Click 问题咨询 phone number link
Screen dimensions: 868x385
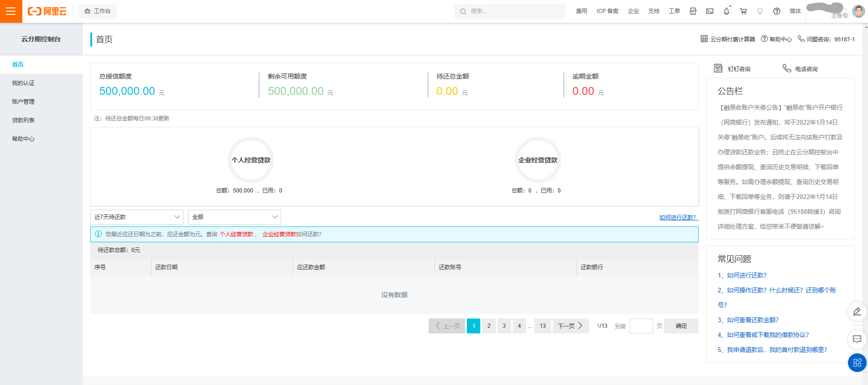pyautogui.click(x=831, y=40)
